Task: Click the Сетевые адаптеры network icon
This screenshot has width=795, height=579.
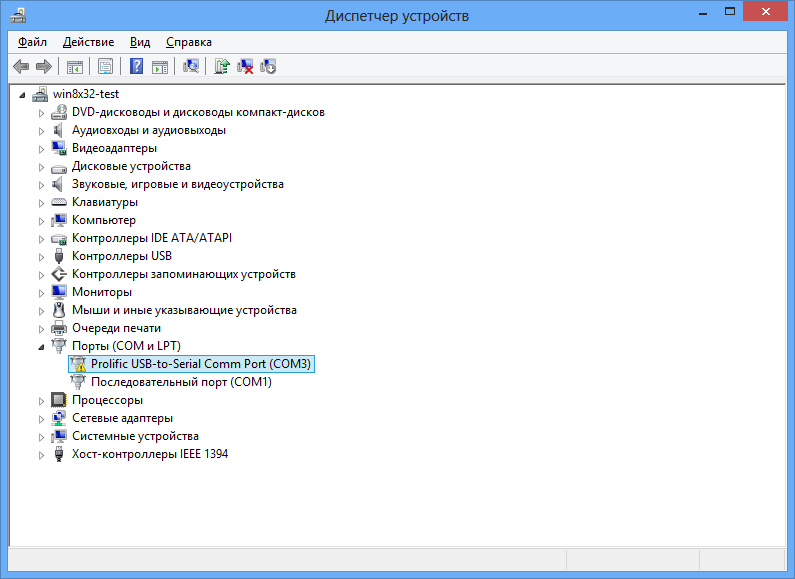Action: click(x=59, y=418)
